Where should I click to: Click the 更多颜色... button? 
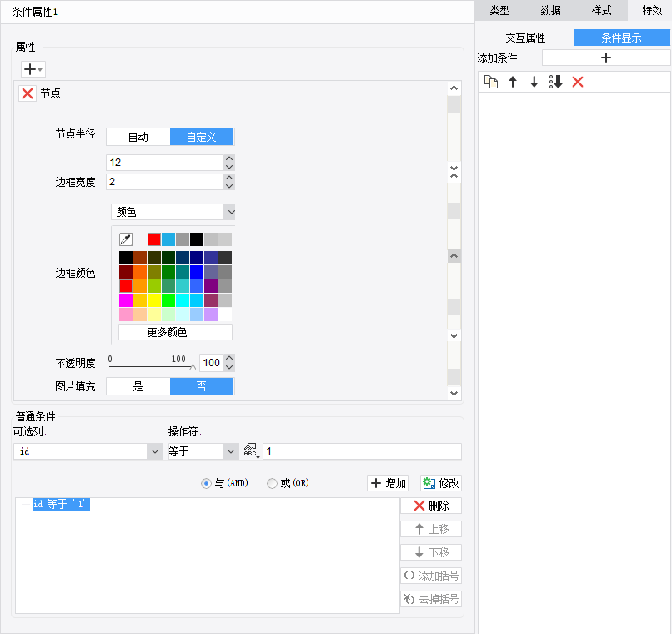click(175, 332)
